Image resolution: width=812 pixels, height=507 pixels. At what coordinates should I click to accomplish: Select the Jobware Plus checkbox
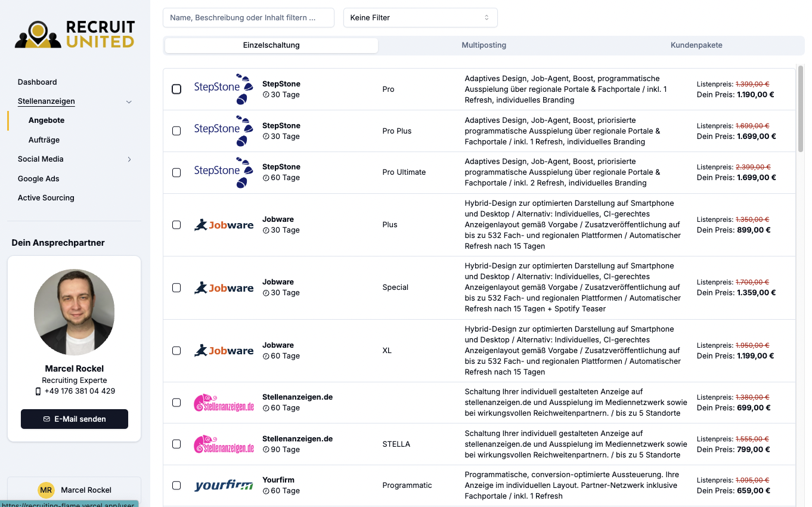tap(176, 225)
